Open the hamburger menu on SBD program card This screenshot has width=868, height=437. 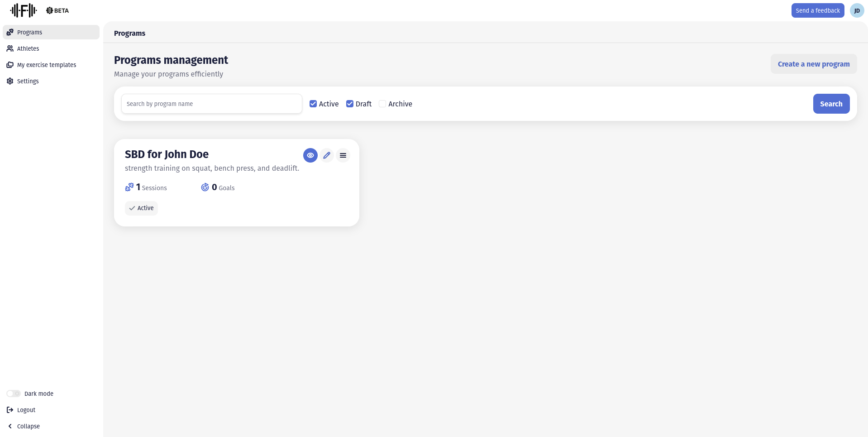pyautogui.click(x=343, y=155)
